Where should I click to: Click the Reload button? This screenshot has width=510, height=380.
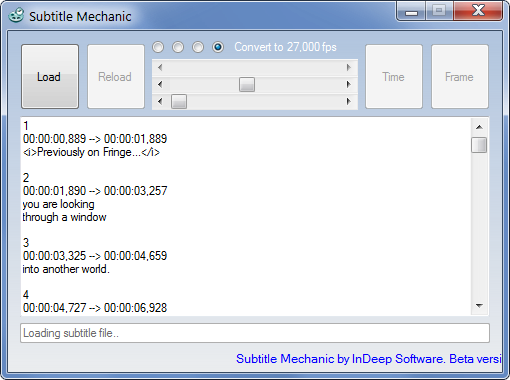(x=116, y=77)
